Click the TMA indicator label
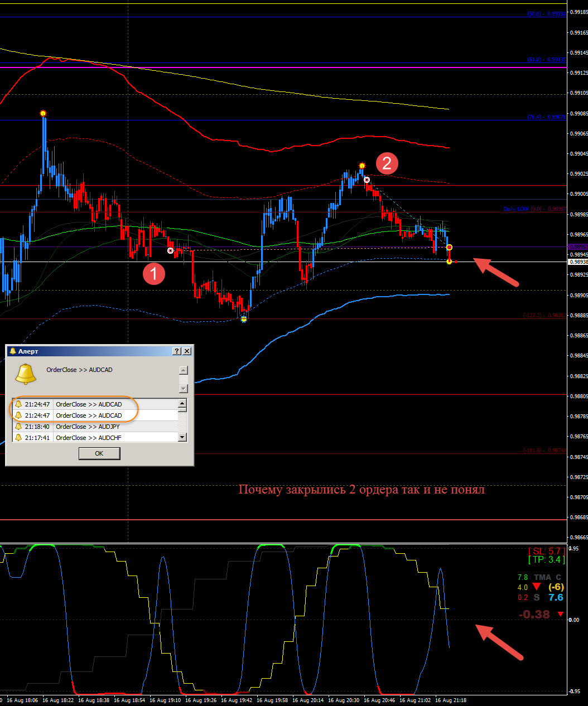 click(x=542, y=577)
